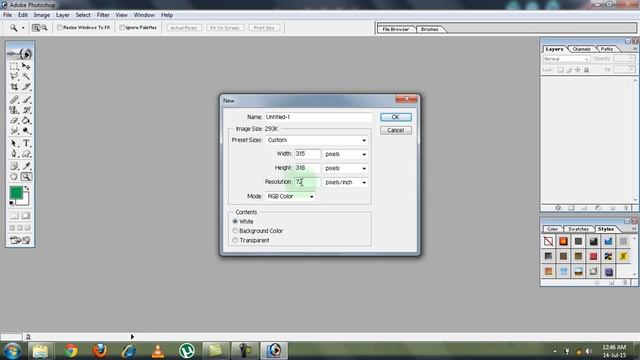Select Transparent contents radio button

[235, 240]
